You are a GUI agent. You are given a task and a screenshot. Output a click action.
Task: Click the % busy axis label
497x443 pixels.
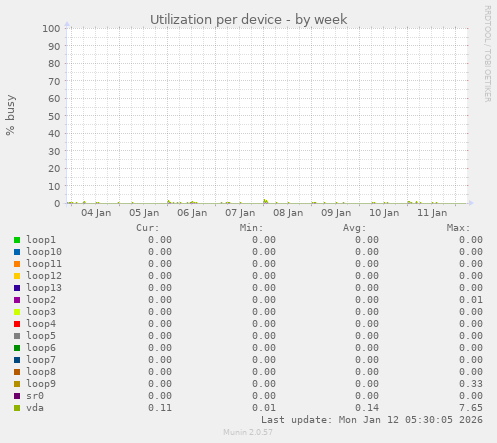pyautogui.click(x=10, y=115)
